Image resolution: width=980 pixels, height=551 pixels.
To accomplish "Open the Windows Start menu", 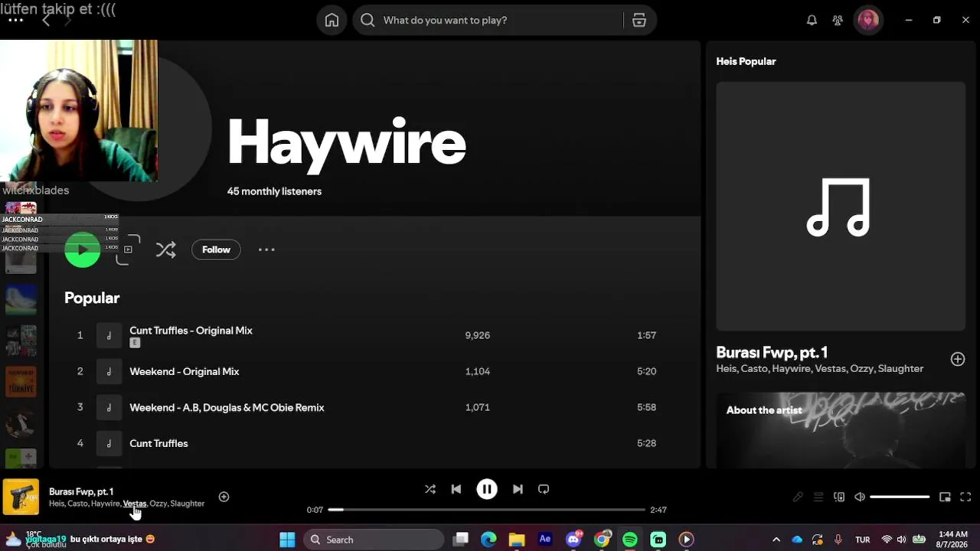I will [287, 540].
